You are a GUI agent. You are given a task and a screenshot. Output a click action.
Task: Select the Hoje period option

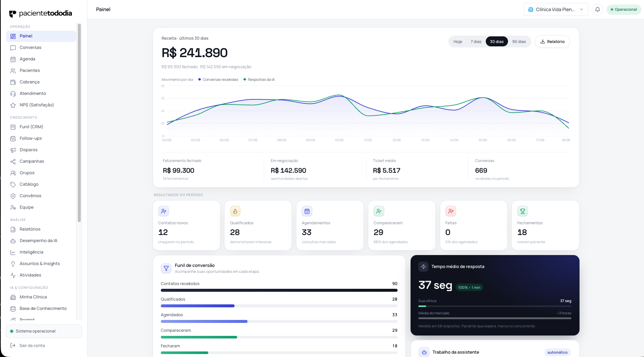click(x=458, y=42)
